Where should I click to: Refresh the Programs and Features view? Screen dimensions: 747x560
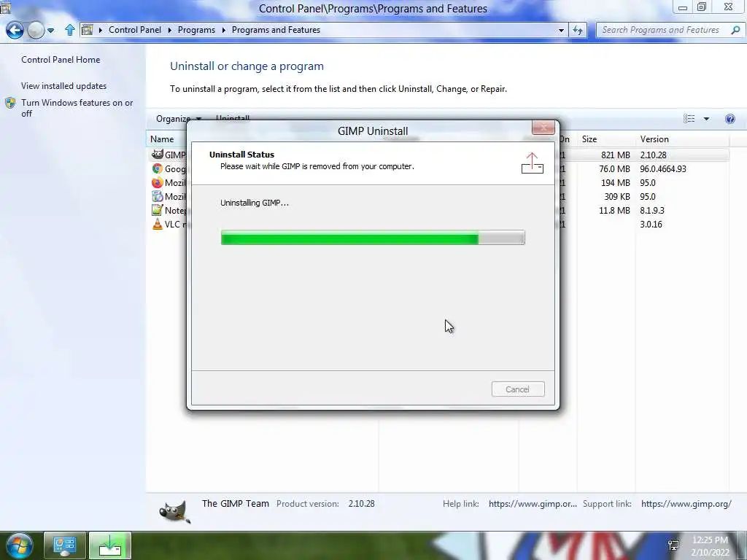pos(578,30)
